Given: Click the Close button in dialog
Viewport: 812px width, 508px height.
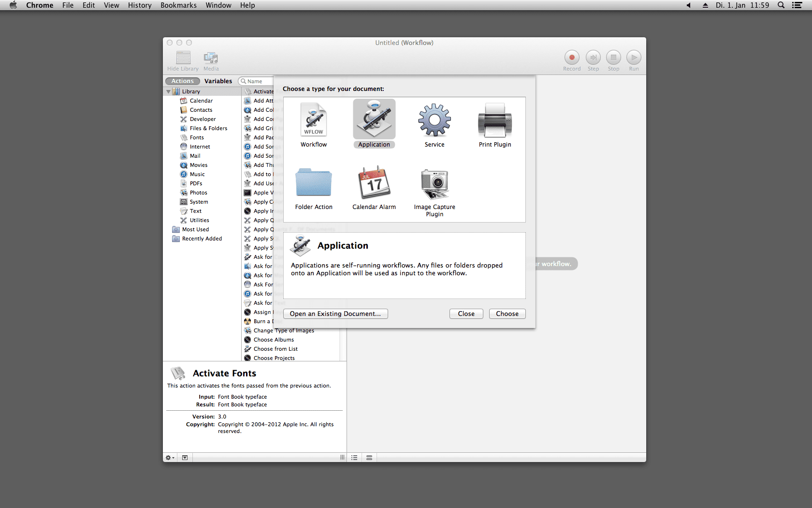Looking at the screenshot, I should pos(466,314).
